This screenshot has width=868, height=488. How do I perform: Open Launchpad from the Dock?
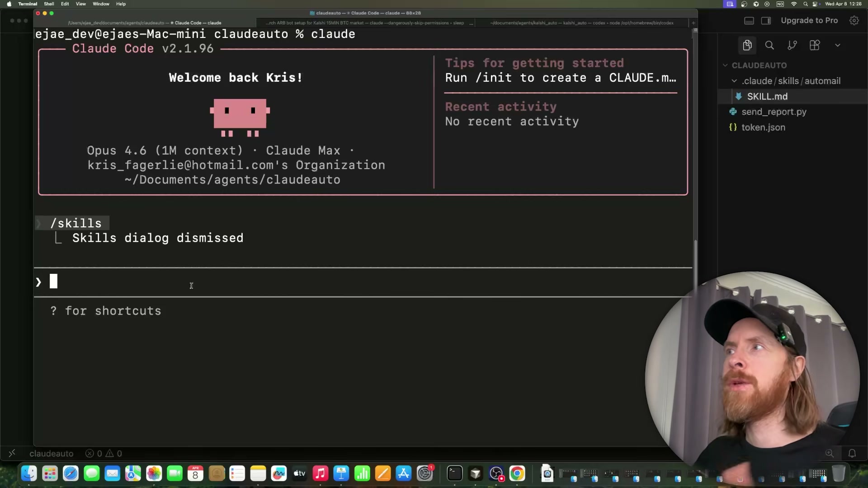pyautogui.click(x=50, y=474)
